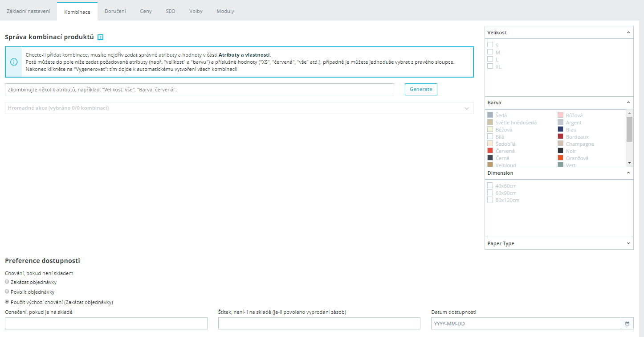This screenshot has width=644, height=337.
Task: Check the S size checkbox
Action: click(x=490, y=45)
